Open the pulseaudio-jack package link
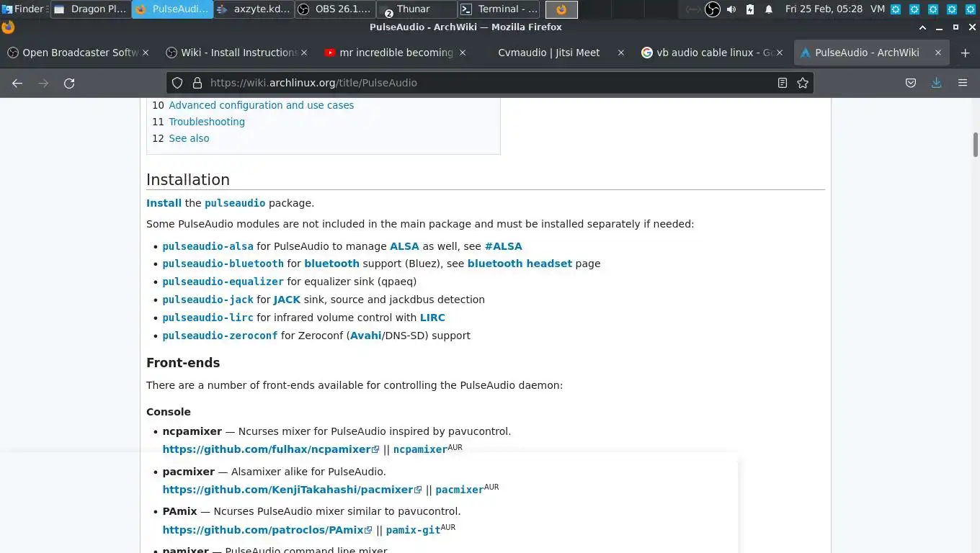This screenshot has width=980, height=553. click(208, 300)
